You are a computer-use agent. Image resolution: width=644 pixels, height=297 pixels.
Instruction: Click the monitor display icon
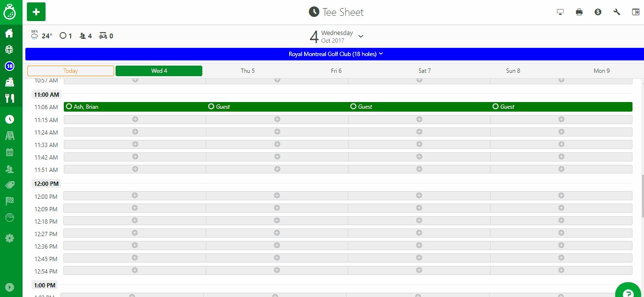(x=560, y=12)
